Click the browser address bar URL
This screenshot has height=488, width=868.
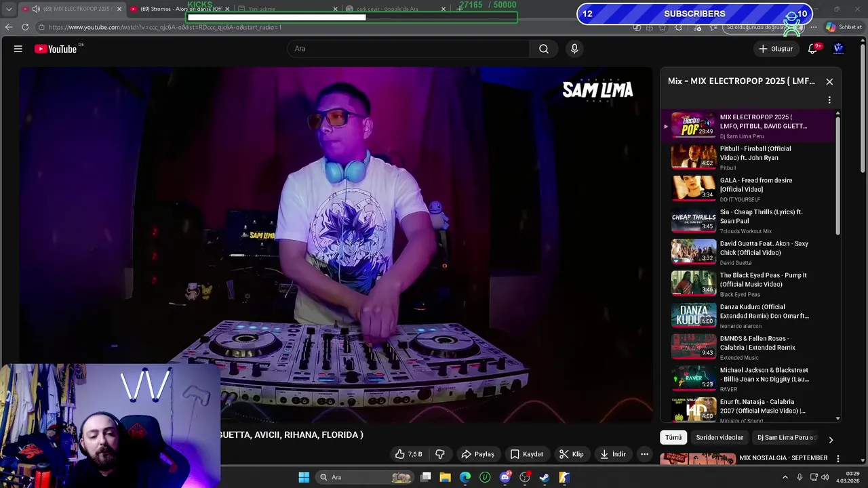pyautogui.click(x=165, y=27)
